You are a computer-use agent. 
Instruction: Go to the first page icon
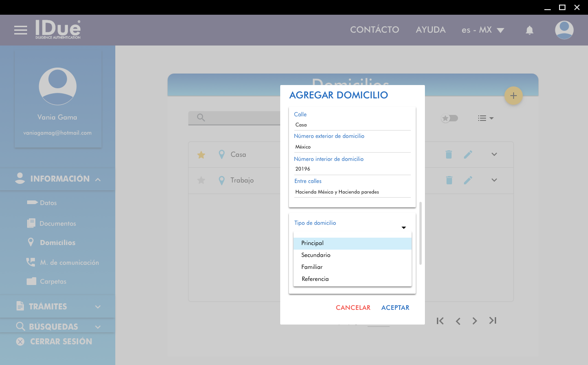(440, 321)
